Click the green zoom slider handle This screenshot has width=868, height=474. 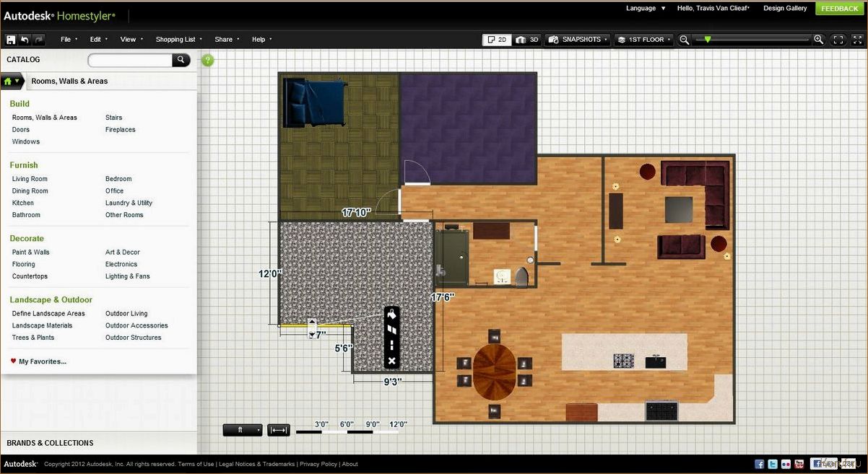pyautogui.click(x=707, y=40)
